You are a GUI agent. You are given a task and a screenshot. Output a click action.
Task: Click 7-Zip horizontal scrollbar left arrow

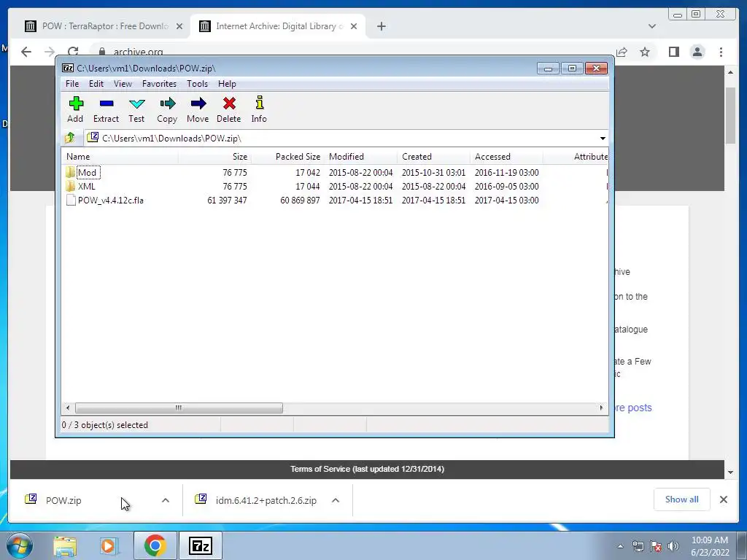[68, 408]
